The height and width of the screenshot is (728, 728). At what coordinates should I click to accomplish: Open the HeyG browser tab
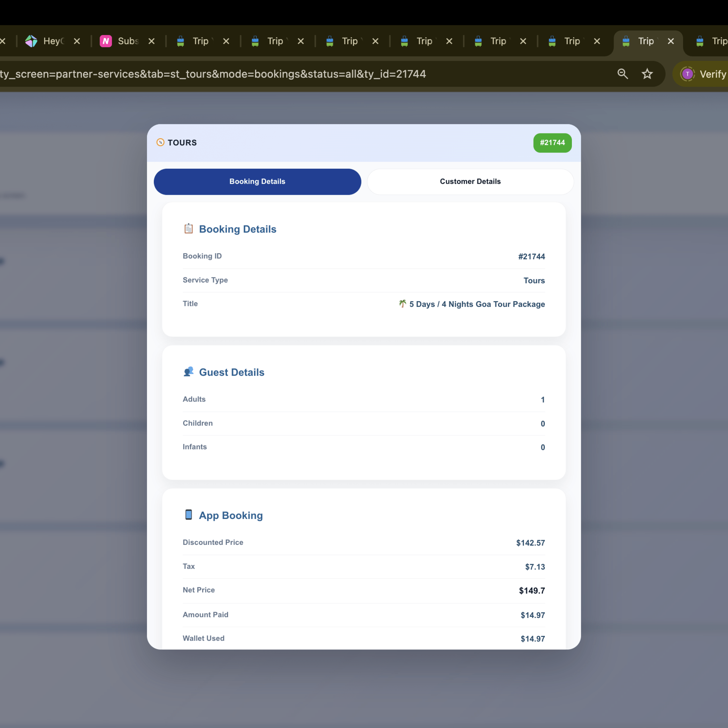point(53,41)
